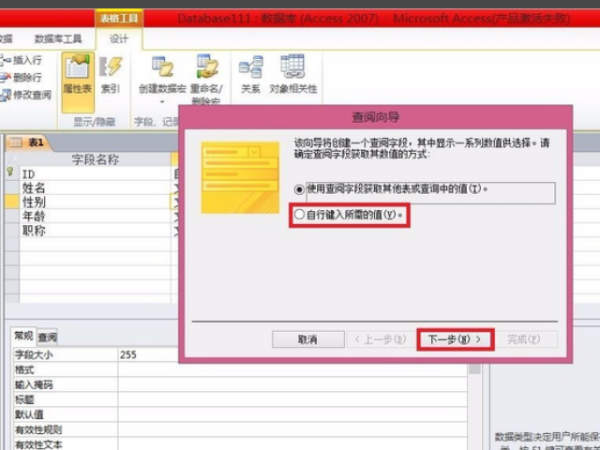600x450 pixels.
Task: Click the 删除行 delete row icon
Action: coord(5,77)
